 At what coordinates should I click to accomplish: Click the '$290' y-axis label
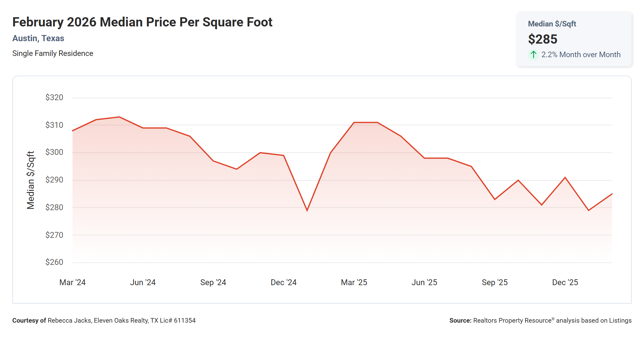coord(54,180)
